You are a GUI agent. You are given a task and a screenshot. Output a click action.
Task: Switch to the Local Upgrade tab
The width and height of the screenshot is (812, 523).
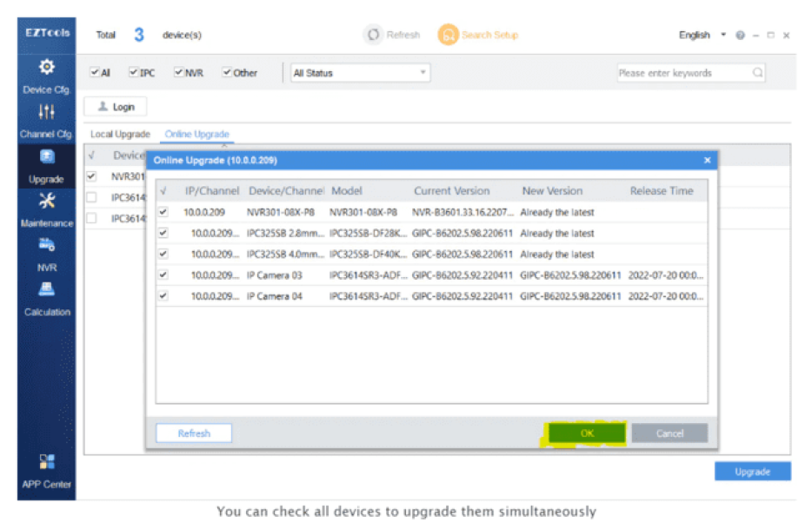click(x=120, y=135)
